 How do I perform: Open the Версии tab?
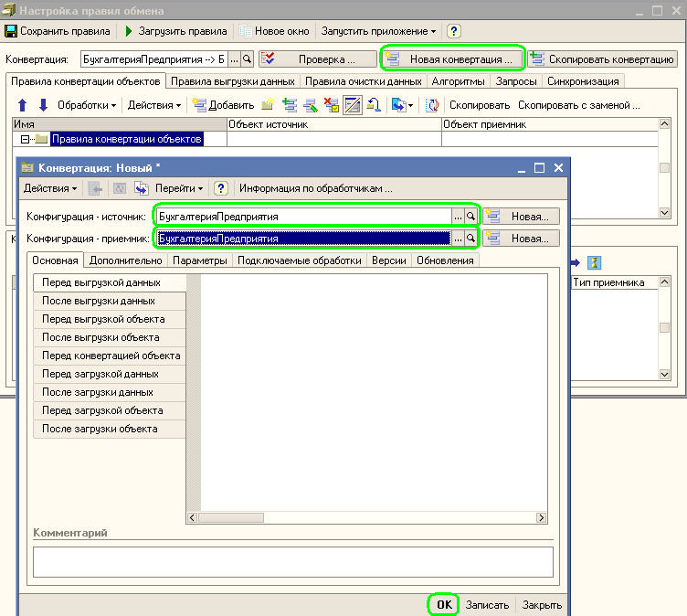tap(388, 260)
